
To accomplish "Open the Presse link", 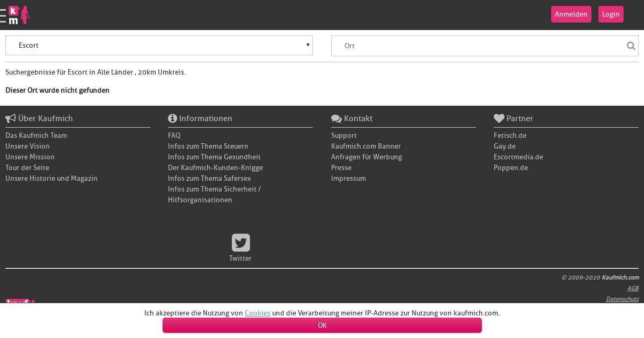I will 341,167.
